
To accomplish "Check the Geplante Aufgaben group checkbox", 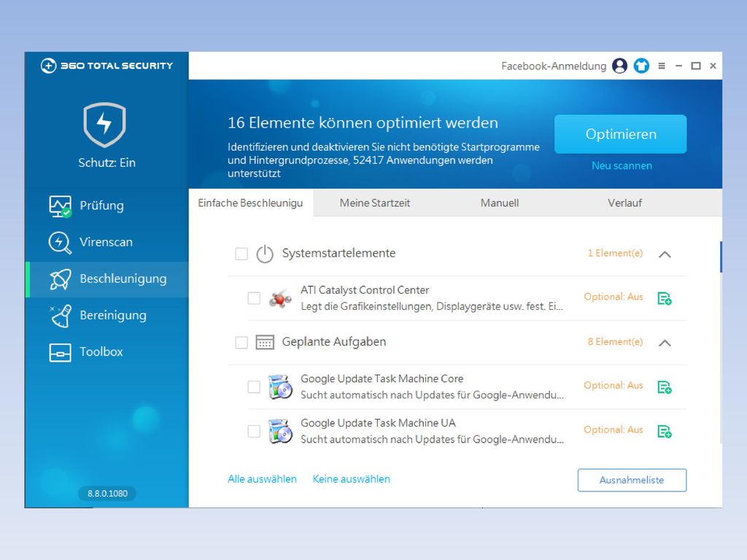I will (241, 343).
